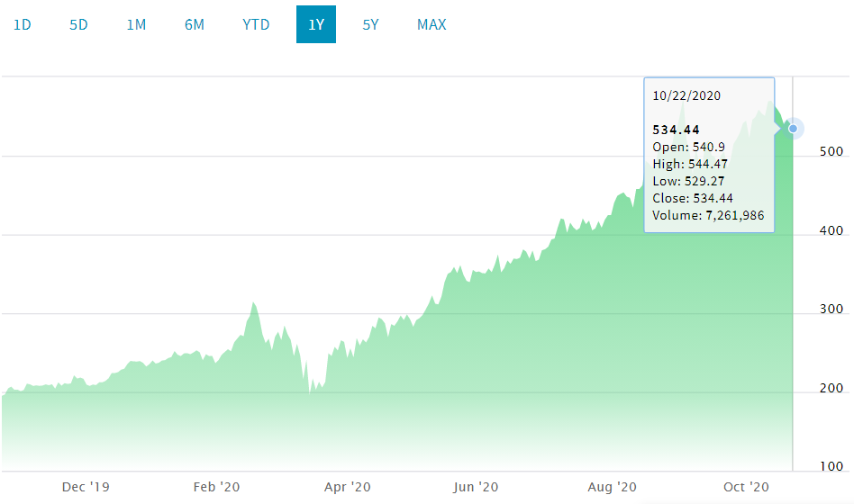The height and width of the screenshot is (504, 854).
Task: Show the MAX history range
Action: pos(432,24)
